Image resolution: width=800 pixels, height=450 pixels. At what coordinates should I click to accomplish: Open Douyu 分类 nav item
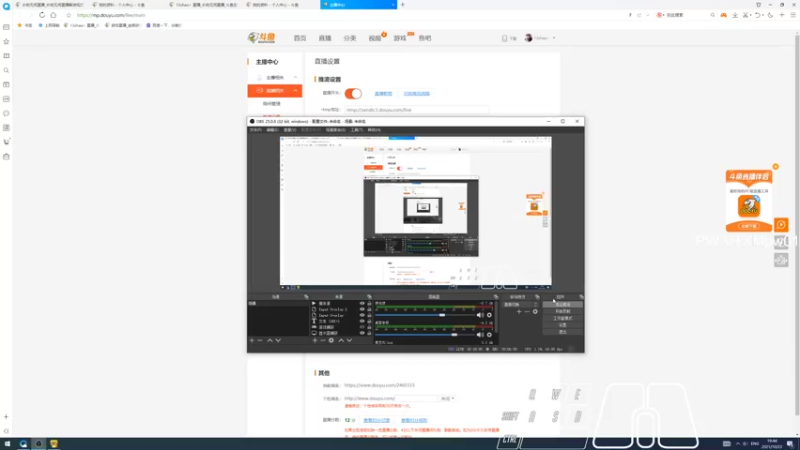(349, 38)
